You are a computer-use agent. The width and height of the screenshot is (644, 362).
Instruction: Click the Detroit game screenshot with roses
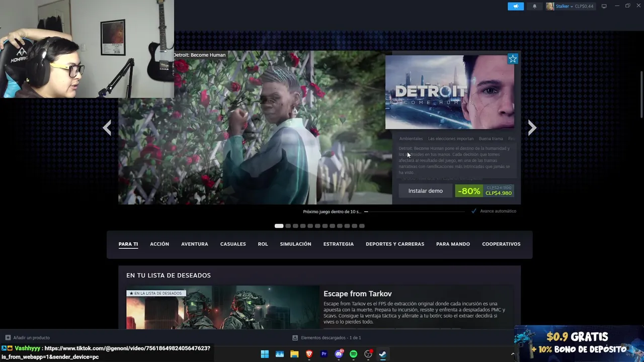tap(255, 128)
